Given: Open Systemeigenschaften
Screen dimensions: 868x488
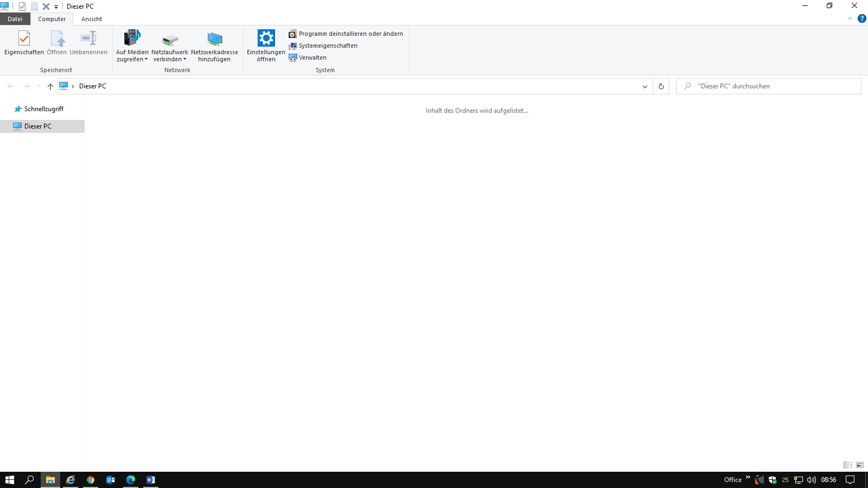Looking at the screenshot, I should 323,46.
